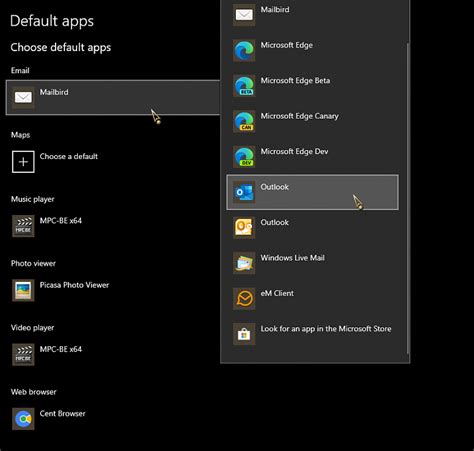
Task: Click the yellow Outlook icon in the list
Action: 244,228
